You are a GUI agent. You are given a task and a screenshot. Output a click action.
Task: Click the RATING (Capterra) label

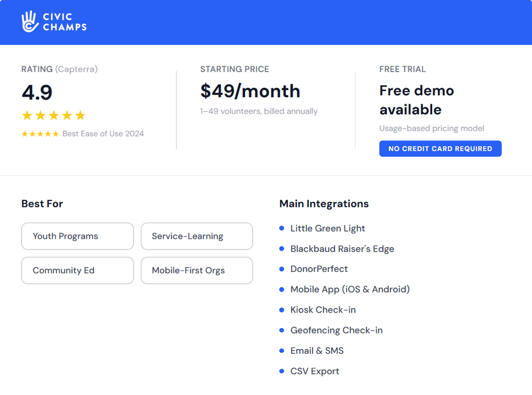point(60,69)
